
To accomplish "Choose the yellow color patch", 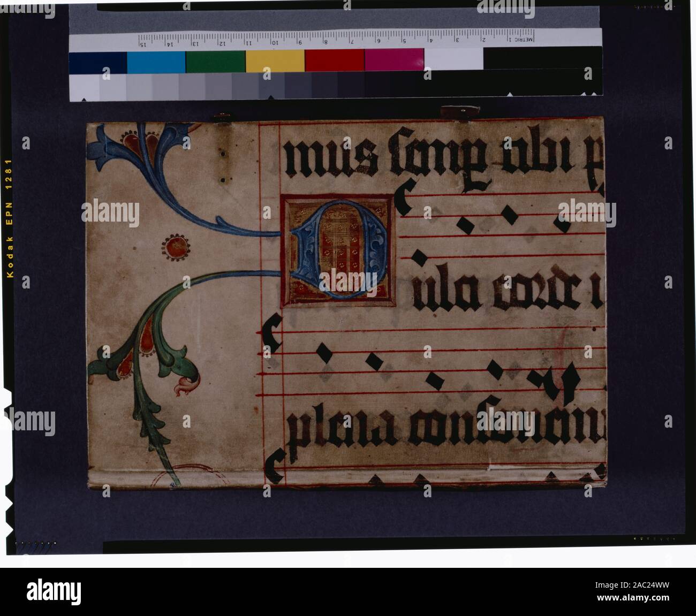I will 275,59.
